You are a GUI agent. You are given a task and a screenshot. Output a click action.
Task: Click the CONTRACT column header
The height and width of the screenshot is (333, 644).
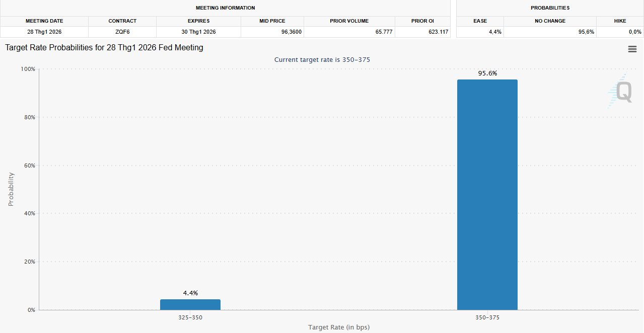[x=122, y=21]
